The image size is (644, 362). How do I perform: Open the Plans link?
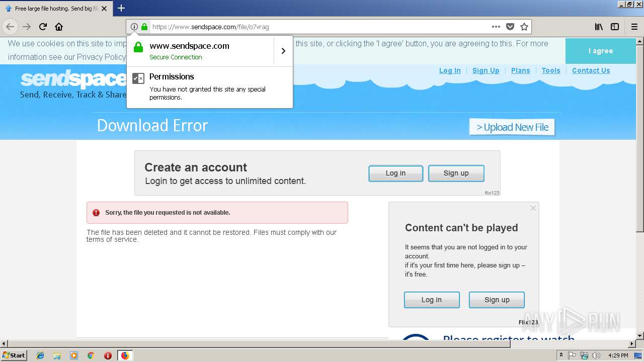pyautogui.click(x=521, y=70)
